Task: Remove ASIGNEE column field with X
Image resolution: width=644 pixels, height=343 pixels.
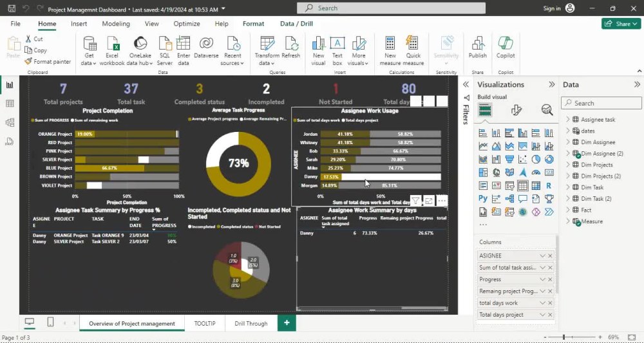Action: pos(550,255)
